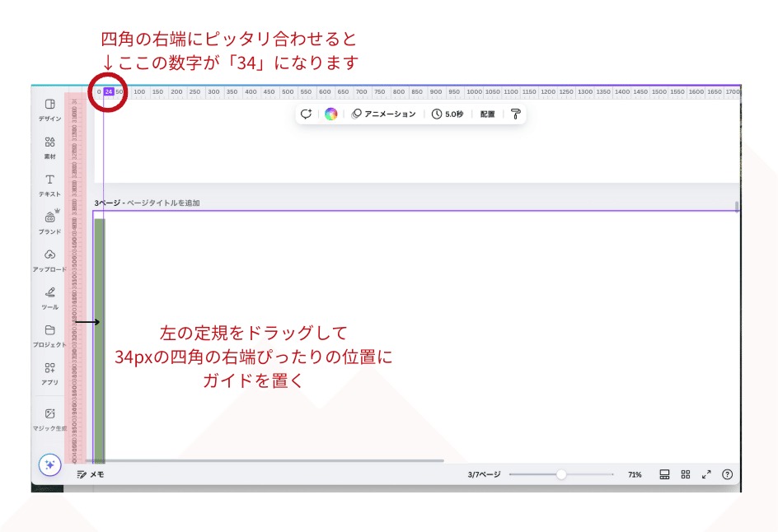The image size is (778, 532).
Task: Open the アニメーション animation option
Action: pos(383,114)
